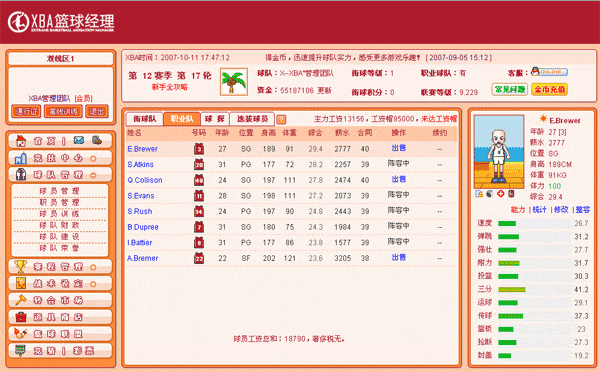
Task: Expand the 竞技中心 menu with plus
Action: click(x=93, y=158)
